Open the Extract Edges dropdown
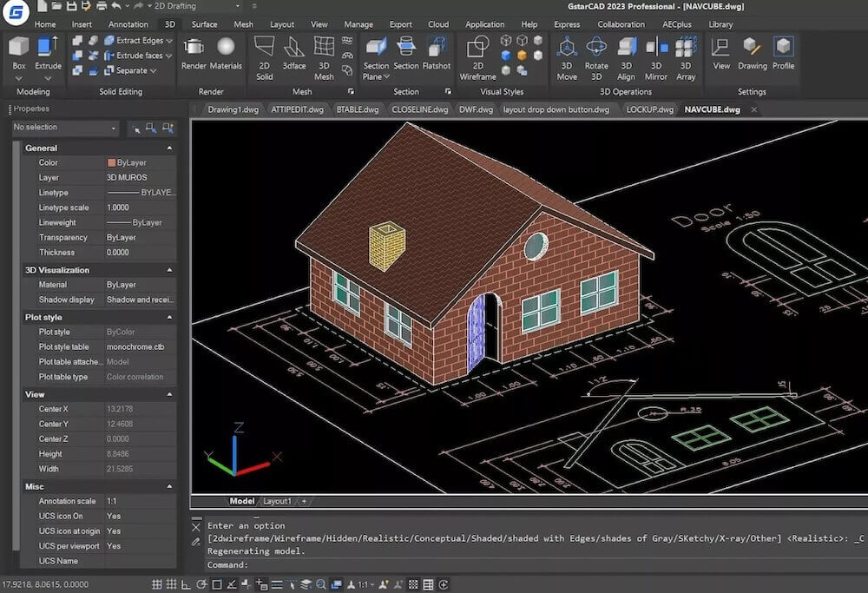Viewport: 868px width, 593px height. pyautogui.click(x=170, y=40)
